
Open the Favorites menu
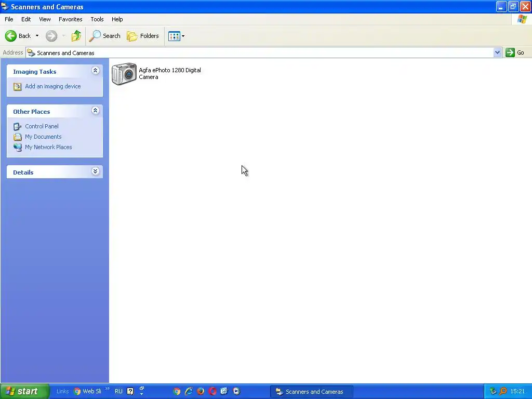point(71,19)
